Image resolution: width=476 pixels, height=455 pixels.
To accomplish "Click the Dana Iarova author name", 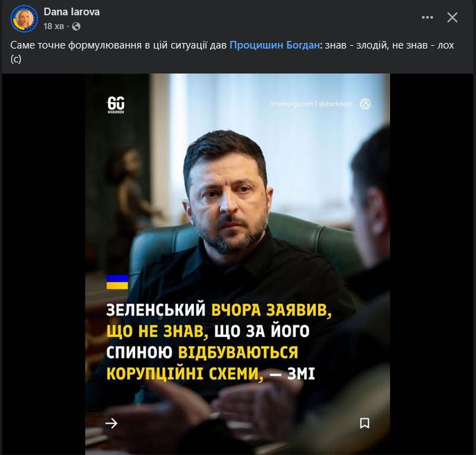I will click(71, 12).
